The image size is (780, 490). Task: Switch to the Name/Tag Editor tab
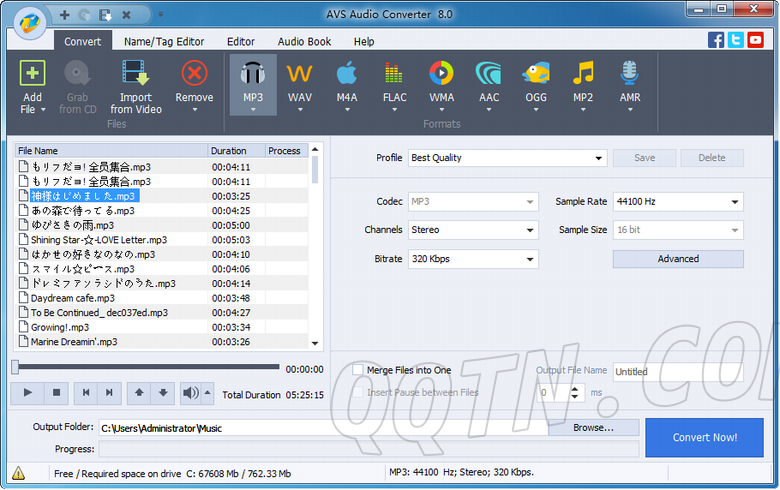(x=164, y=41)
